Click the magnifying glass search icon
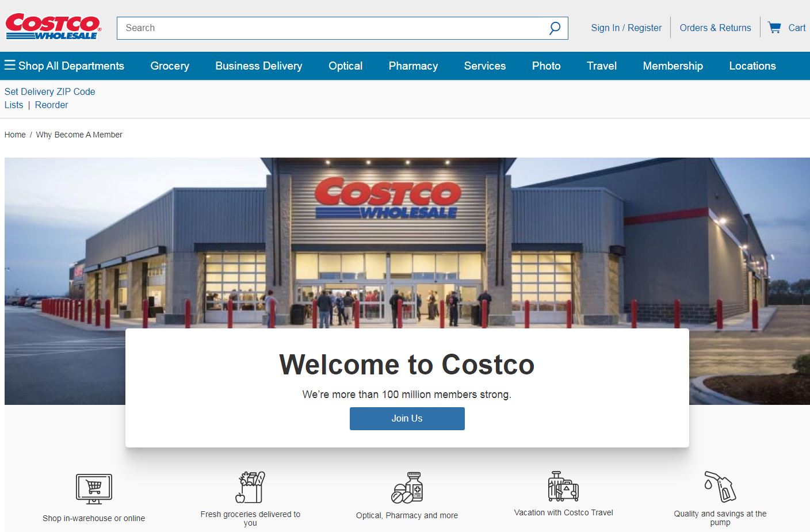 click(555, 28)
